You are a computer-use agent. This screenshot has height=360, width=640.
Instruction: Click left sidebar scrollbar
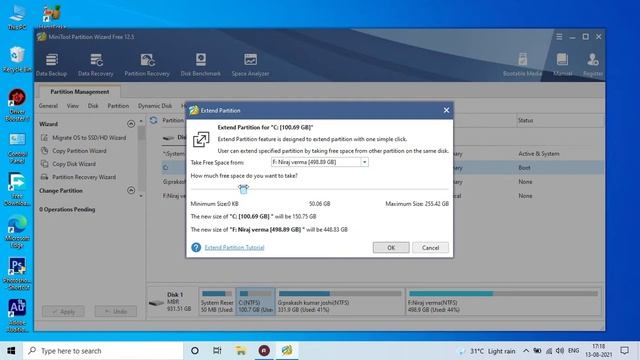click(x=141, y=157)
